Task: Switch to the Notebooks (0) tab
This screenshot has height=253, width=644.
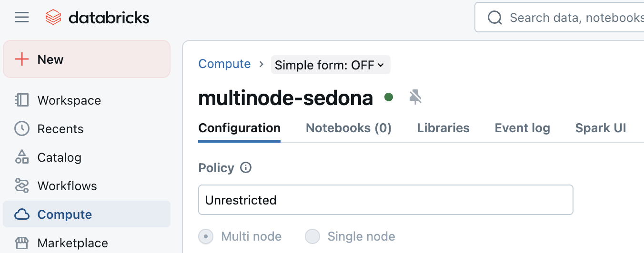Action: coord(348,128)
